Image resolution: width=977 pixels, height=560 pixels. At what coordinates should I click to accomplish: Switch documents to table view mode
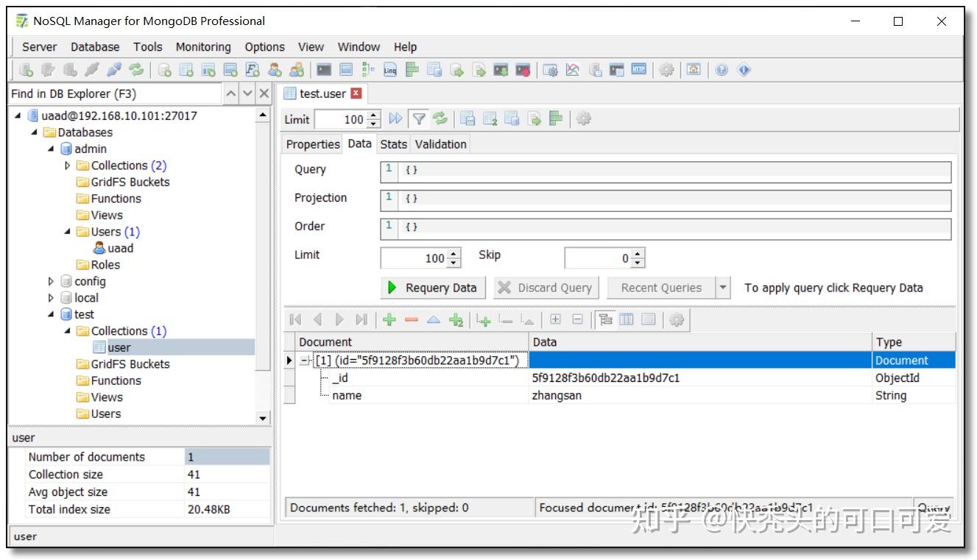pos(628,319)
